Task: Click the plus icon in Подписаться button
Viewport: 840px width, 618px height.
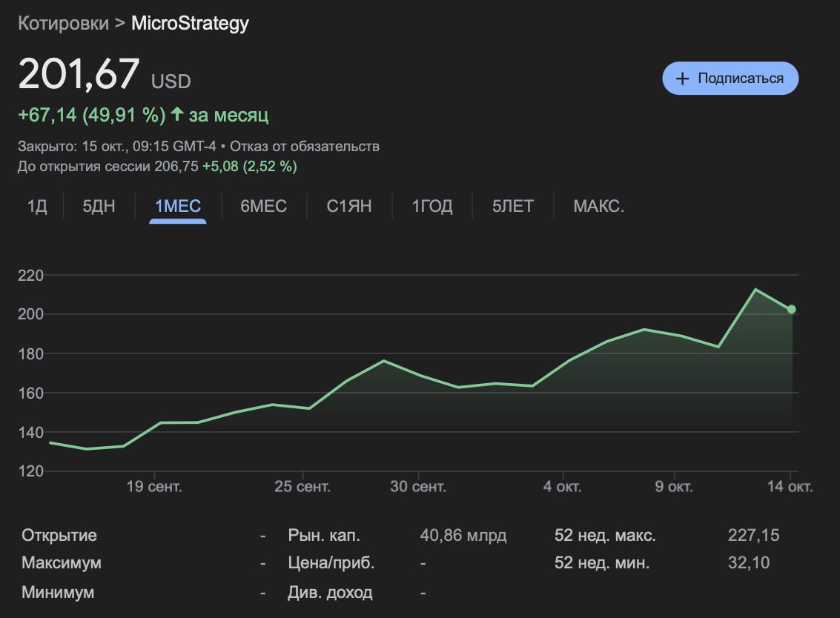Action: click(682, 79)
